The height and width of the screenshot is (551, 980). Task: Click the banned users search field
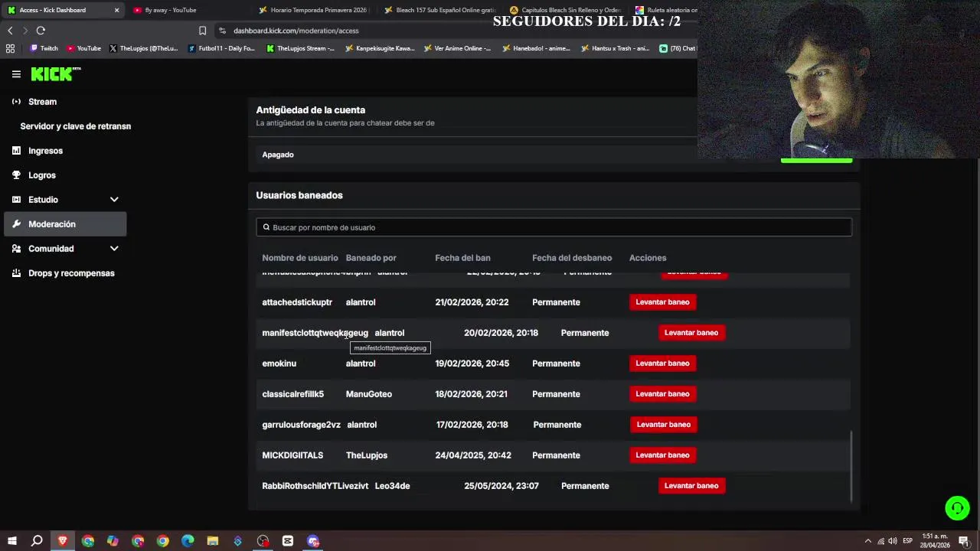554,227
